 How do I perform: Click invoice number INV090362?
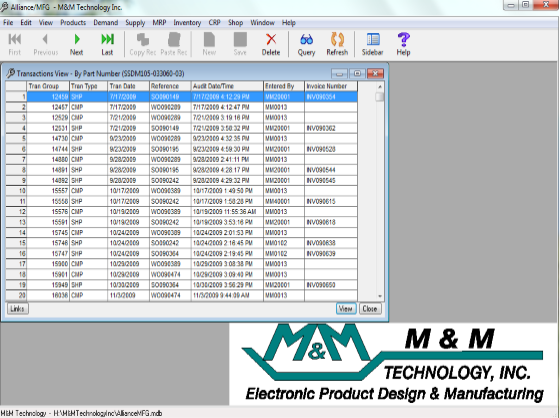(x=331, y=128)
